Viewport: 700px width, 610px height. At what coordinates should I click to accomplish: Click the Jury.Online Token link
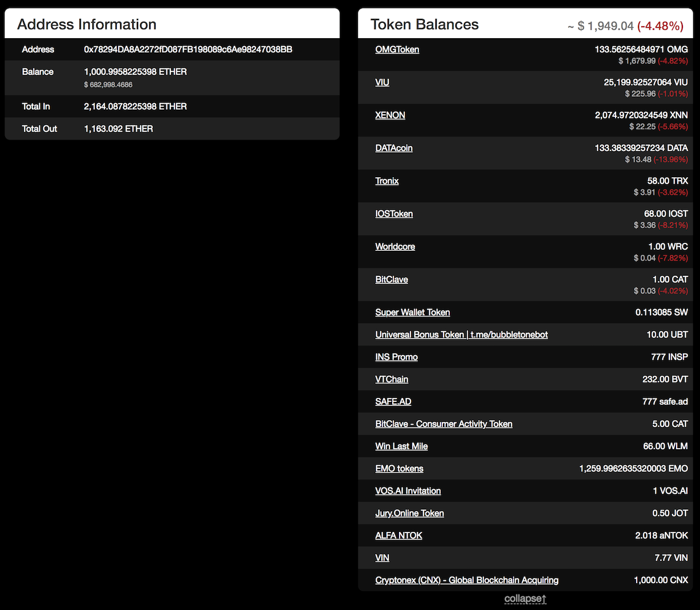click(409, 513)
